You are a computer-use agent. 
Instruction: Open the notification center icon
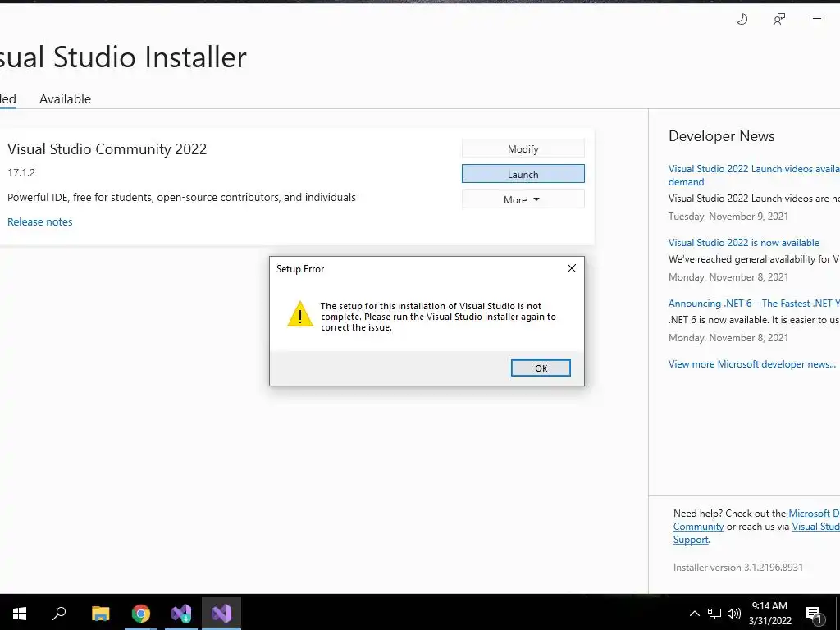click(x=814, y=614)
